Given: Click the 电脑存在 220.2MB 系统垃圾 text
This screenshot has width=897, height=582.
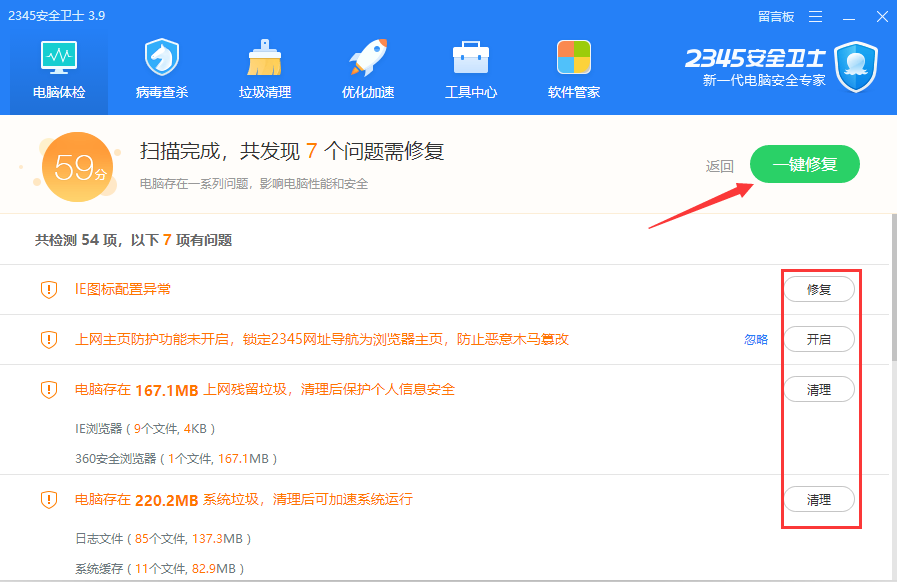Looking at the screenshot, I should click(244, 500).
